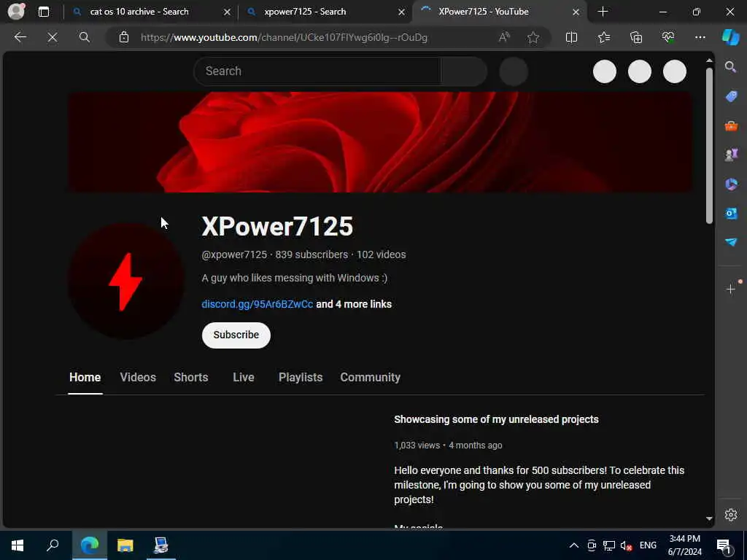Launch the Copilot sidebar icon
This screenshot has width=747, height=560.
(731, 37)
